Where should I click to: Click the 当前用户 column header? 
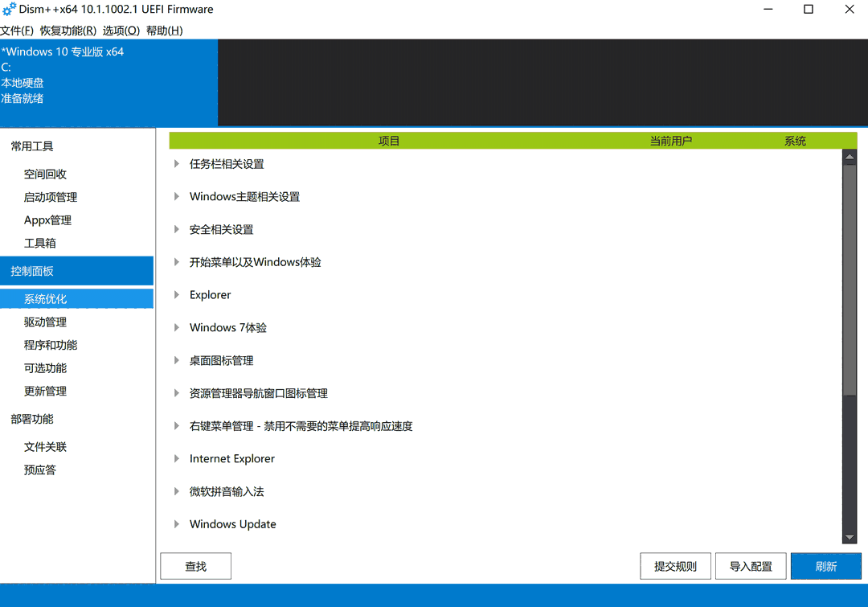(x=670, y=141)
